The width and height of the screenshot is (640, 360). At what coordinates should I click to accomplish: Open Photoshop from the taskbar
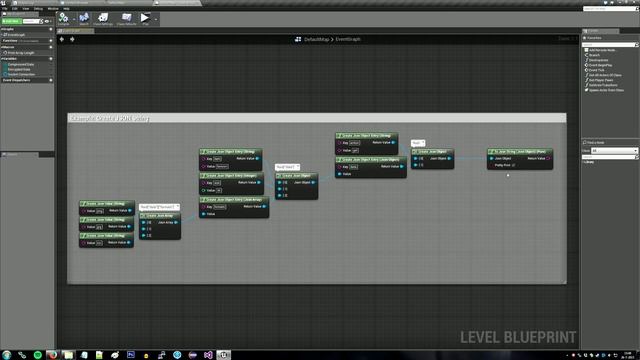click(131, 355)
